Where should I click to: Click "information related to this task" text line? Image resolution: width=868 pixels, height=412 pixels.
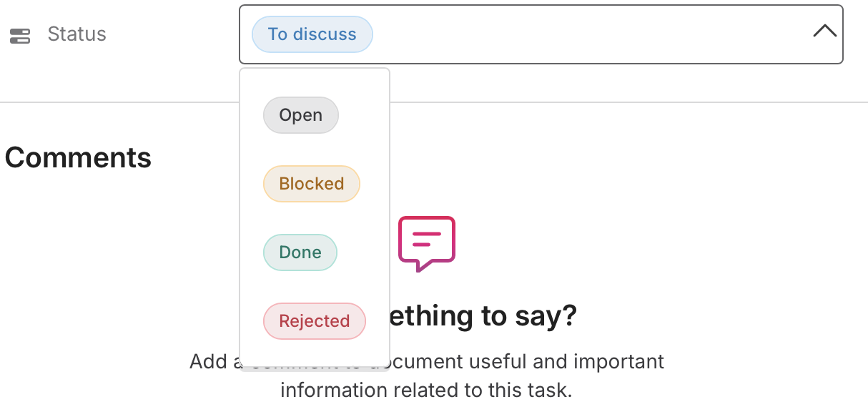click(x=427, y=391)
